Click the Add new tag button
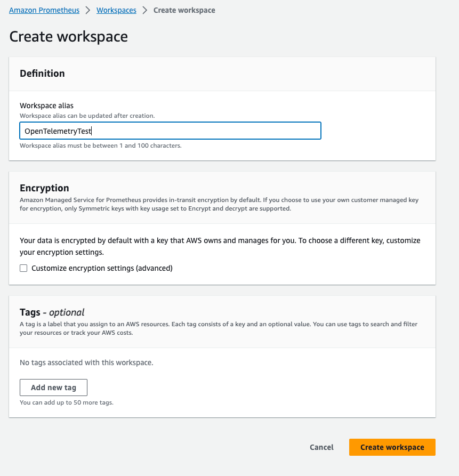 pos(53,388)
